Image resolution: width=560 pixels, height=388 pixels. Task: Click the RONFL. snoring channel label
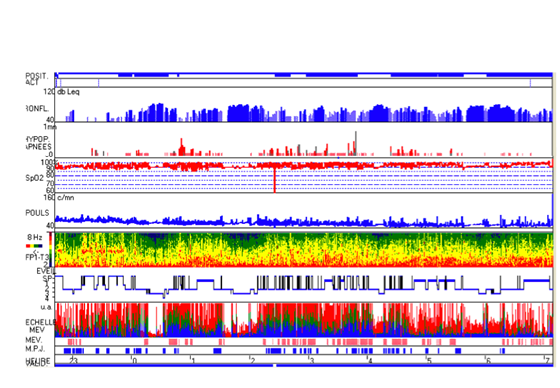click(x=38, y=109)
